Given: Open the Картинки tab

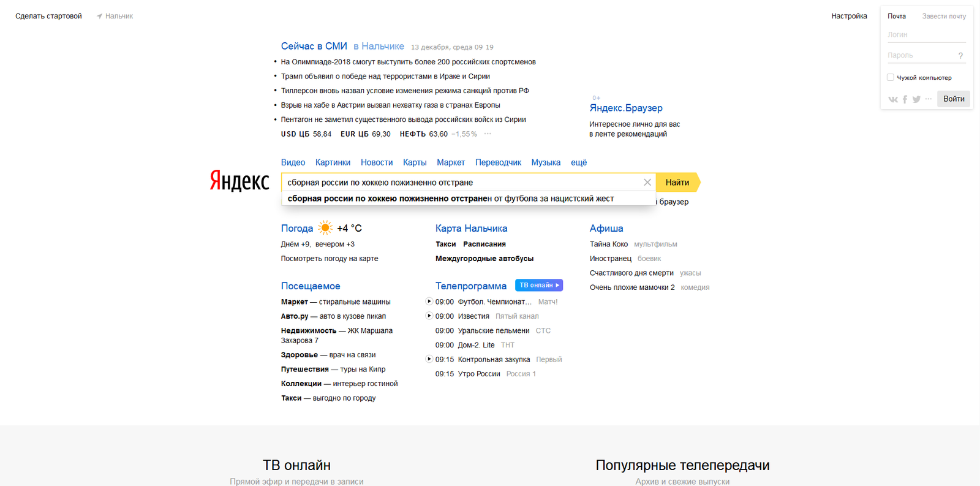Looking at the screenshot, I should pos(333,162).
